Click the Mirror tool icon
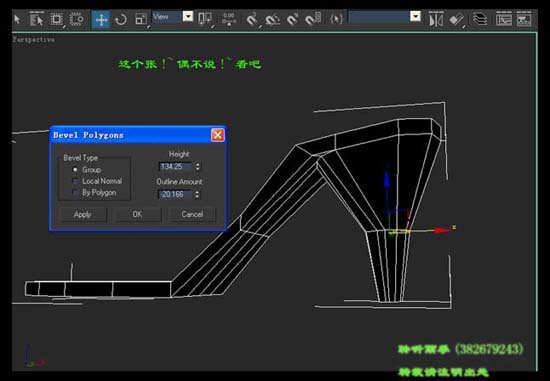 (x=436, y=19)
